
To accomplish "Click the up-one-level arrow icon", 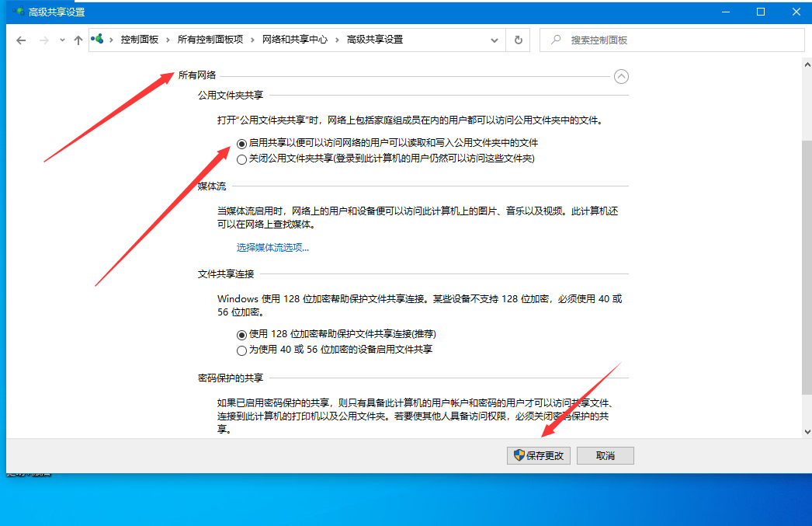I will [78, 40].
